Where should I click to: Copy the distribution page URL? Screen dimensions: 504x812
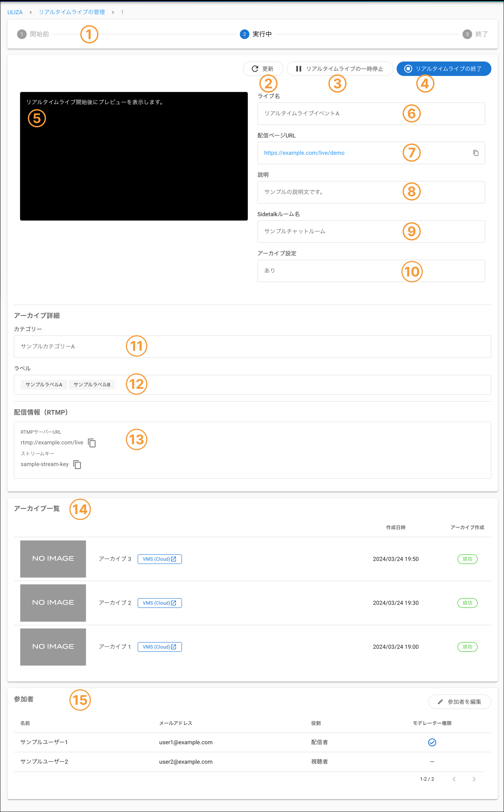[x=476, y=153]
